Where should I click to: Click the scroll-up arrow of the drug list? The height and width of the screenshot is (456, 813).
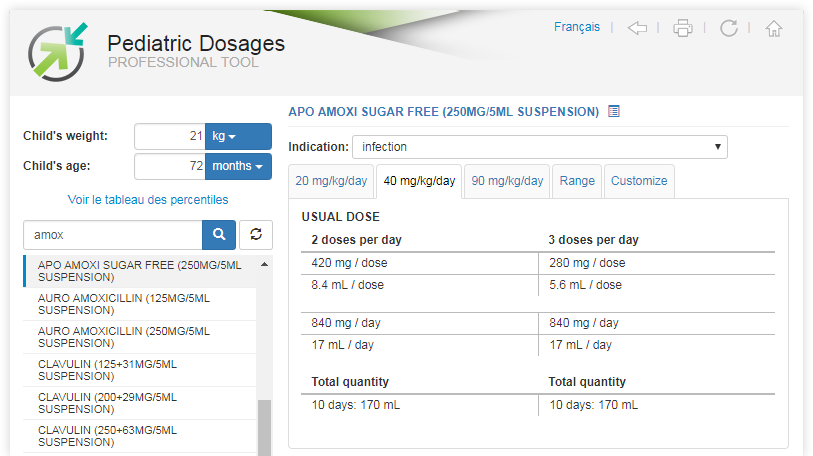click(264, 264)
